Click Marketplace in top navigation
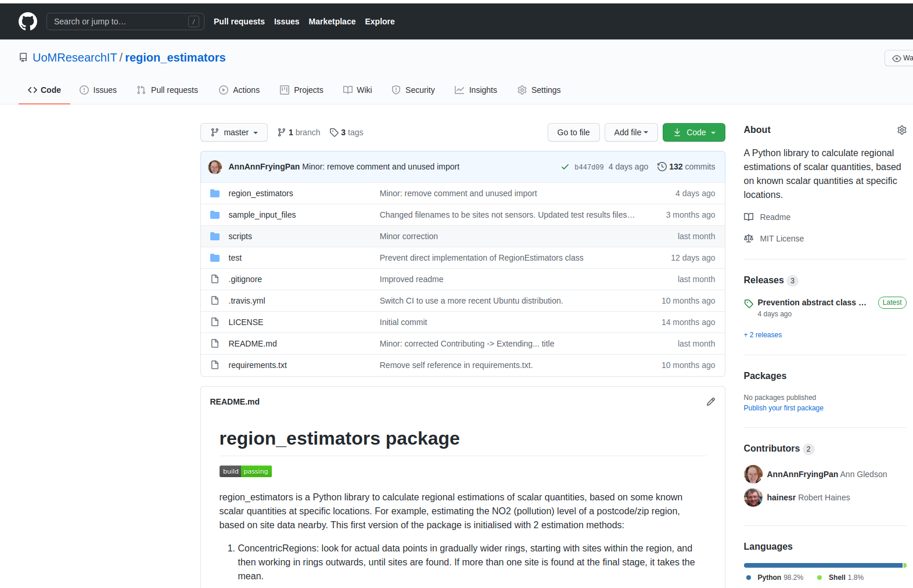913x588 pixels. pos(332,21)
